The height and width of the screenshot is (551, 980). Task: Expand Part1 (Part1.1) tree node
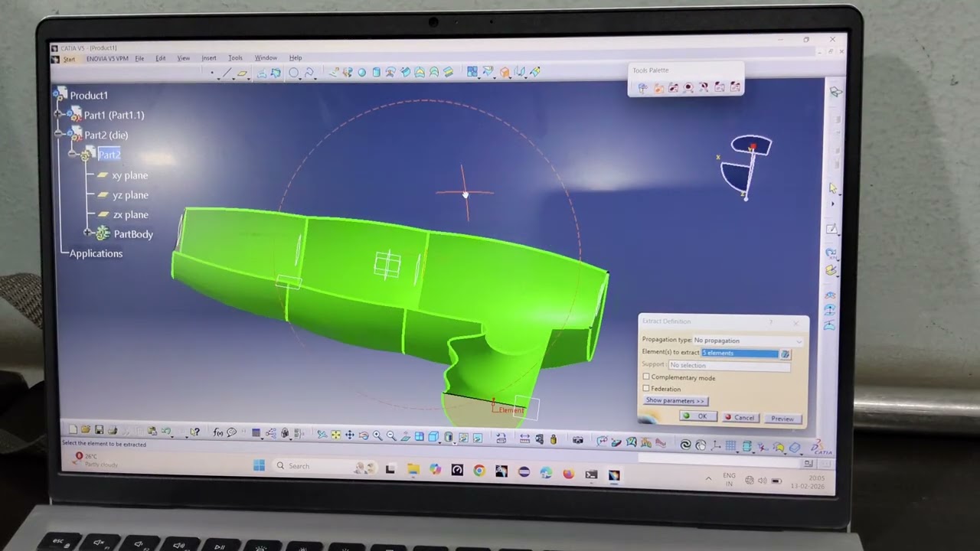(59, 114)
